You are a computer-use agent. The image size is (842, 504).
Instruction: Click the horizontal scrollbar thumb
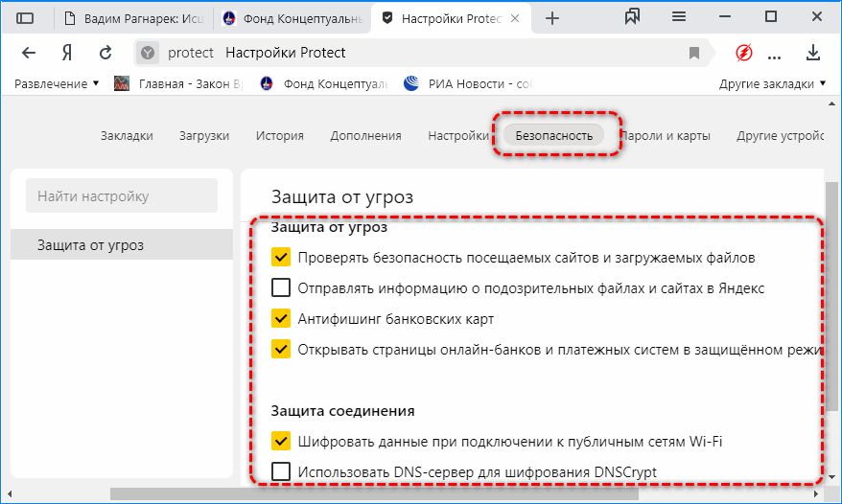374,493
